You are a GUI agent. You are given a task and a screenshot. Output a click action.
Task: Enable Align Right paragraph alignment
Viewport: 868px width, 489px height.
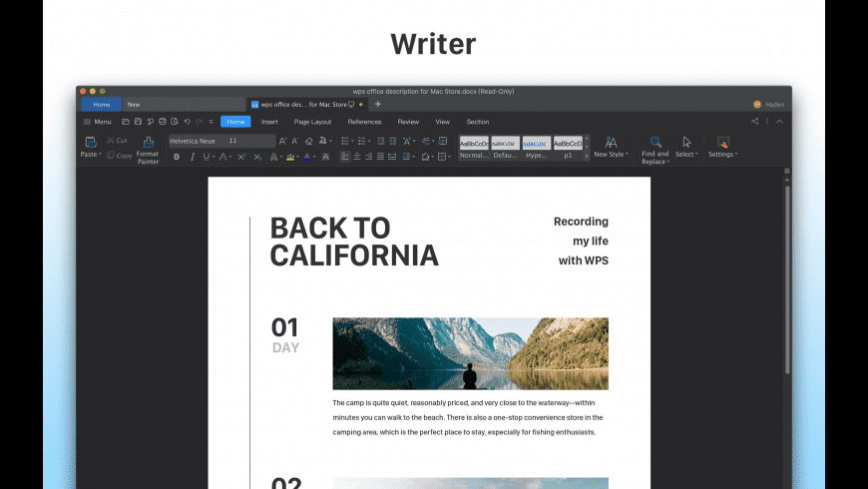[x=369, y=157]
